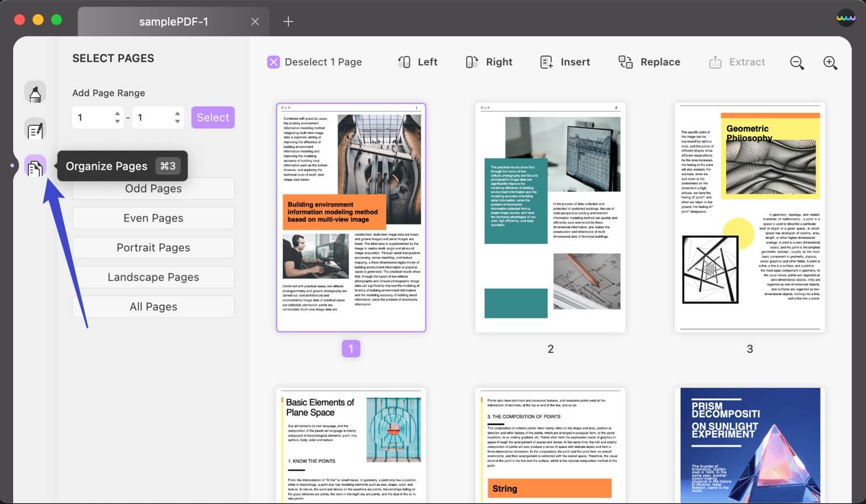866x504 pixels.
Task: Select the highlighter annotation tool
Action: pyautogui.click(x=35, y=92)
